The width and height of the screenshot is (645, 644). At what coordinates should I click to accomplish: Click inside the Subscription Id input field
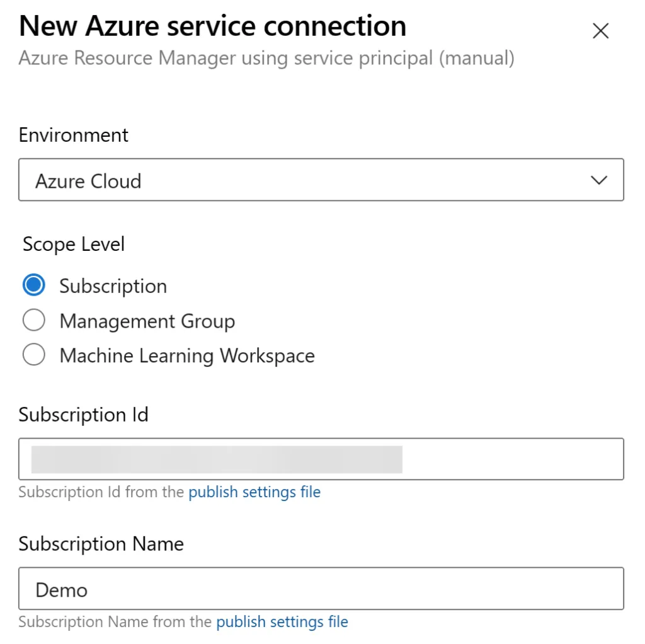(x=321, y=459)
